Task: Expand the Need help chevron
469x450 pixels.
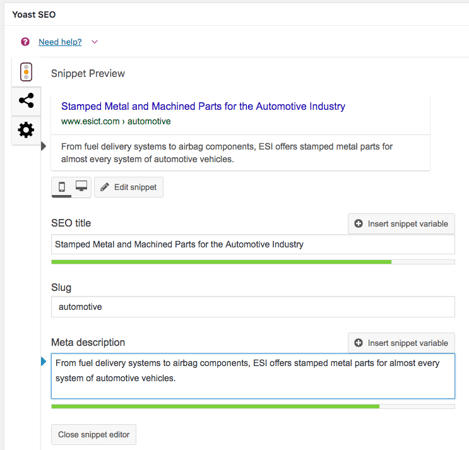Action: [x=95, y=42]
